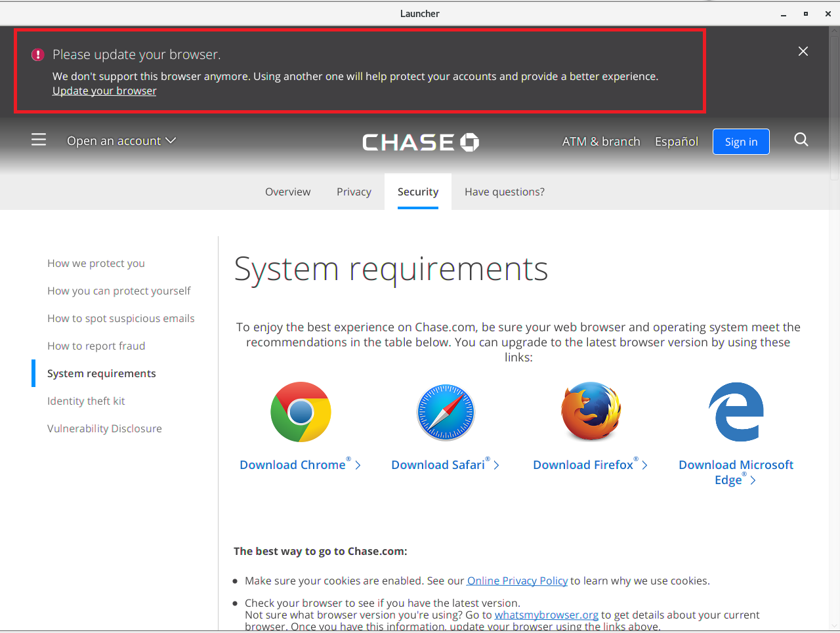
Task: Open How to report fraud section
Action: 96,346
